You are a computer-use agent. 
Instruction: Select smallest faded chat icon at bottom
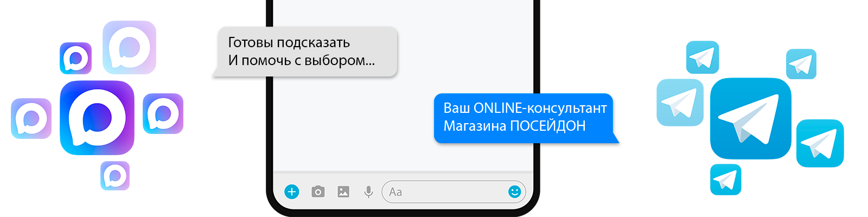pyautogui.click(x=115, y=176)
